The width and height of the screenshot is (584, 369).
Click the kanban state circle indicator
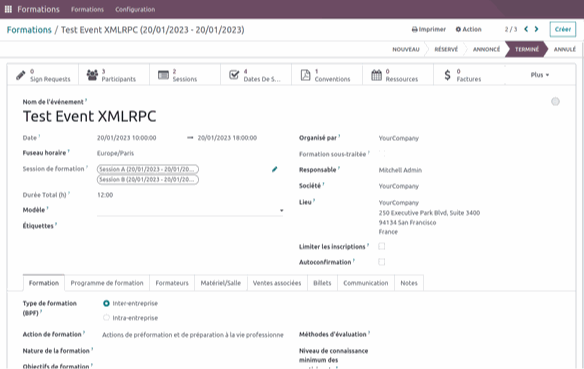pos(555,101)
